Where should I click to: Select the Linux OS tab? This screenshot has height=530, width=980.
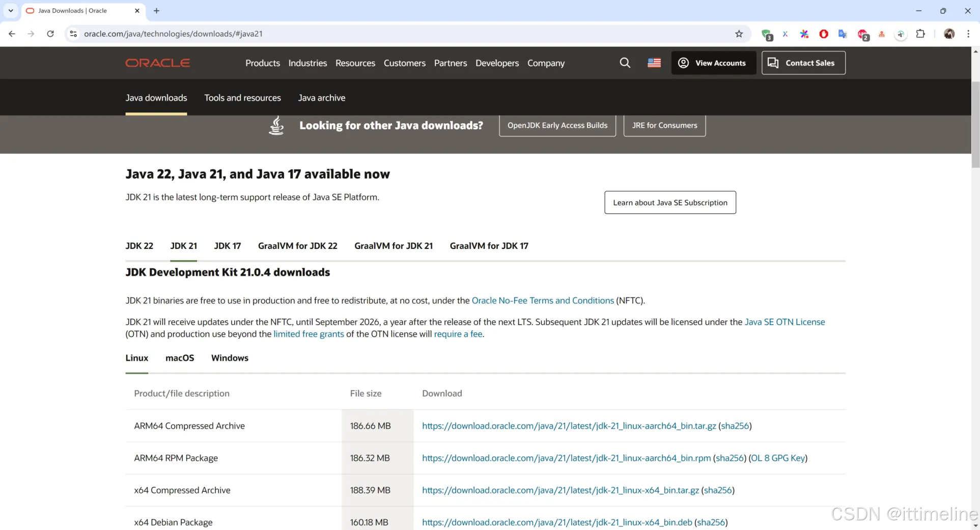coord(137,358)
